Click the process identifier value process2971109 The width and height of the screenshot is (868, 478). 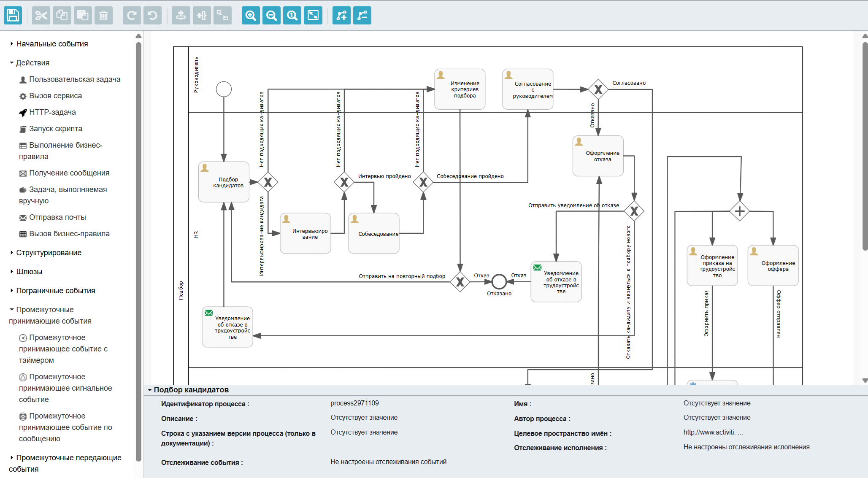click(354, 403)
